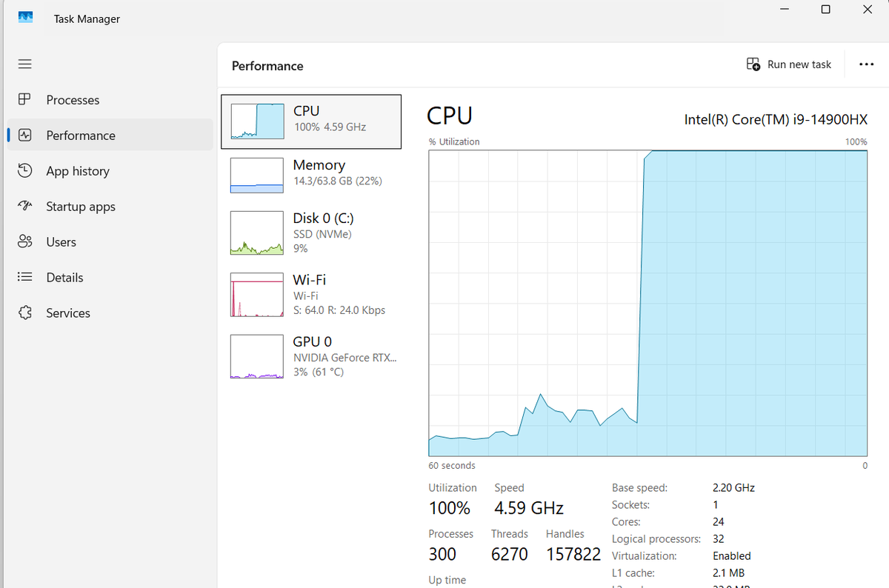This screenshot has width=889, height=588.
Task: Click the App history clock icon
Action: pyautogui.click(x=25, y=170)
